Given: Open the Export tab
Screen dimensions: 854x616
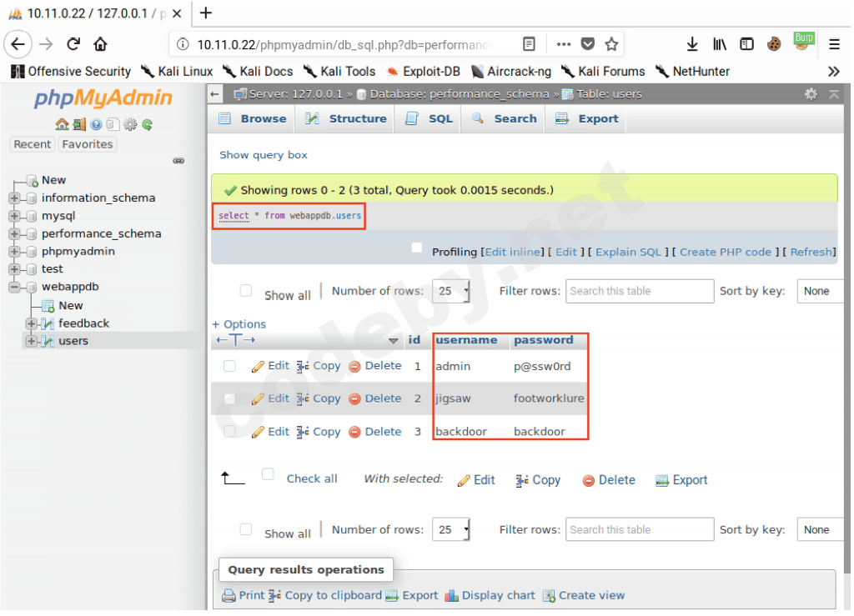Looking at the screenshot, I should pos(587,119).
